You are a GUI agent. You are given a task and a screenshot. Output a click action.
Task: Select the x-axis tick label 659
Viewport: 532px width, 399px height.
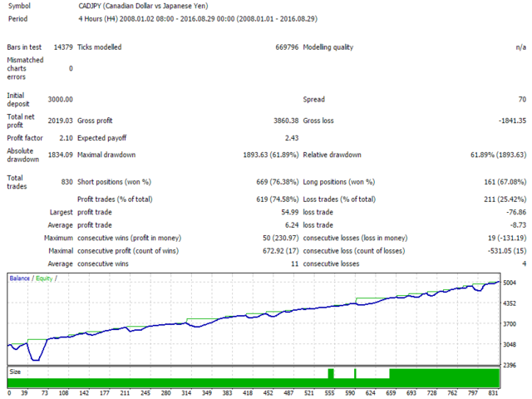pos(391,393)
